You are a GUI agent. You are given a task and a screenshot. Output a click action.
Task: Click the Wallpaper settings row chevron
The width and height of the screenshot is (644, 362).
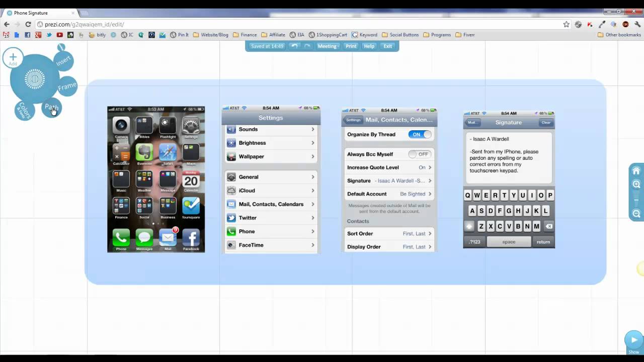[x=312, y=156]
